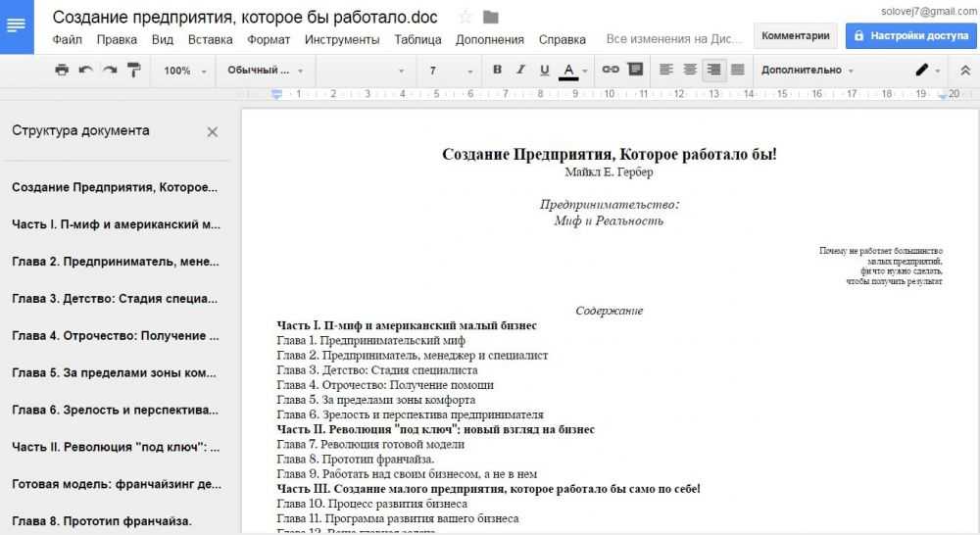Click 'Глава 11. Программа развития вашего бизнеса'

pos(398,518)
